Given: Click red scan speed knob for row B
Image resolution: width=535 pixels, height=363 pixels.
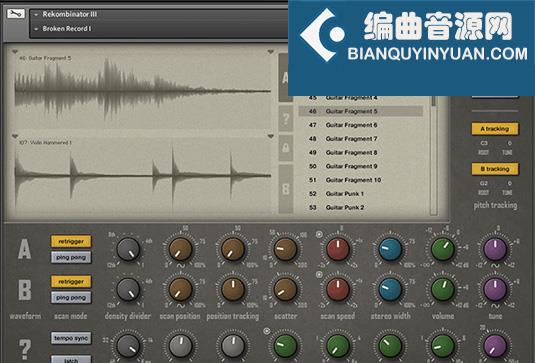Looking at the screenshot, I should [338, 290].
